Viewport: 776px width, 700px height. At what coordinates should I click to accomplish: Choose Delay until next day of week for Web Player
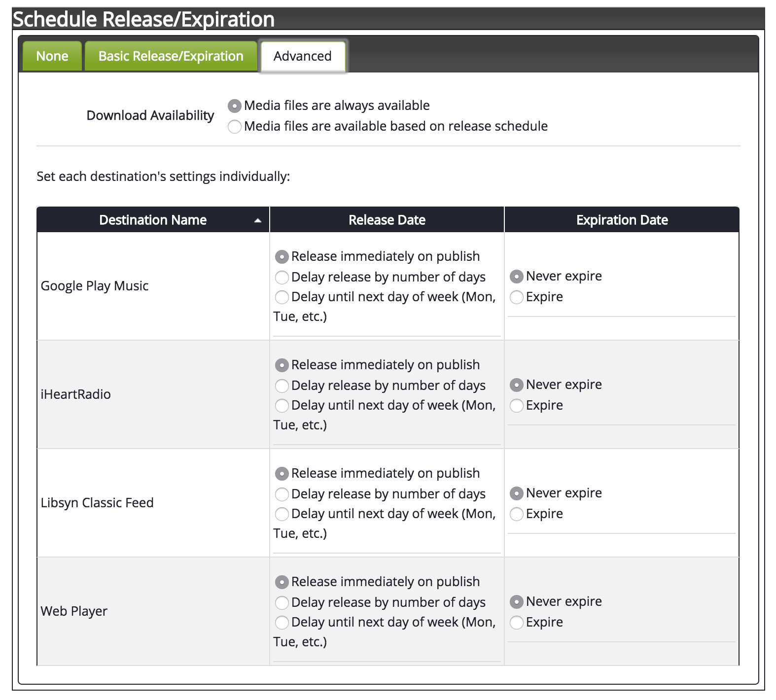tap(282, 623)
